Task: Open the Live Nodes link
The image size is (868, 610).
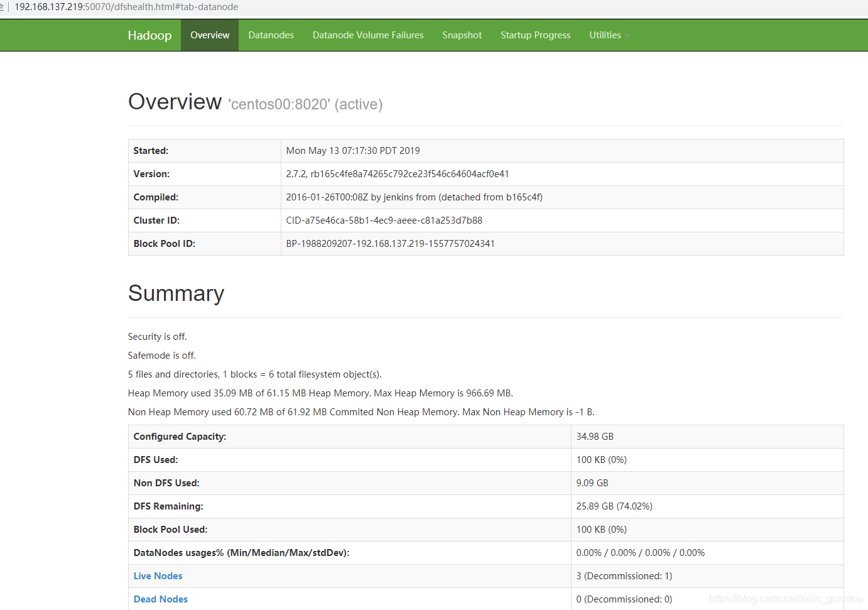Action: pyautogui.click(x=158, y=576)
